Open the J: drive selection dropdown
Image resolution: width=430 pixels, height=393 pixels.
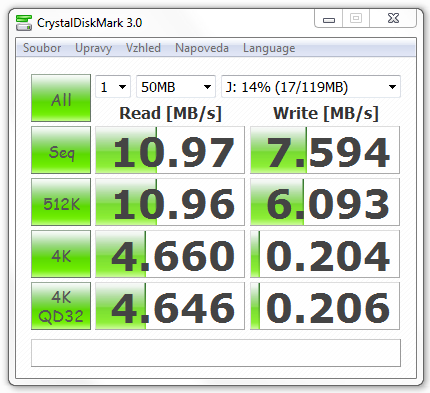pyautogui.click(x=311, y=87)
